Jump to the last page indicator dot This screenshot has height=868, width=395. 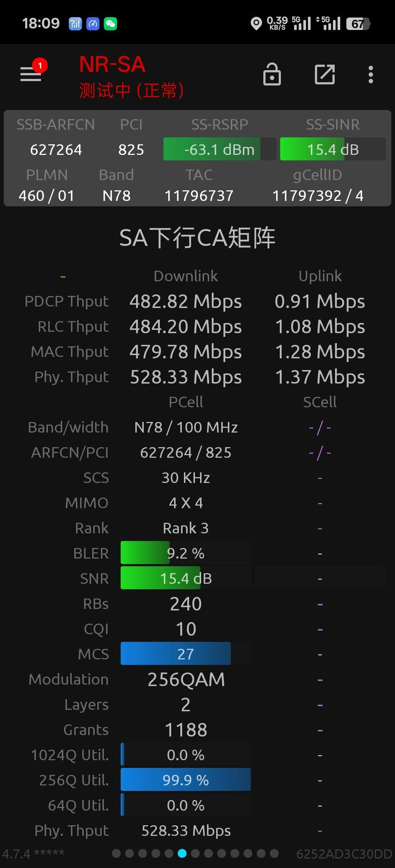point(274,853)
